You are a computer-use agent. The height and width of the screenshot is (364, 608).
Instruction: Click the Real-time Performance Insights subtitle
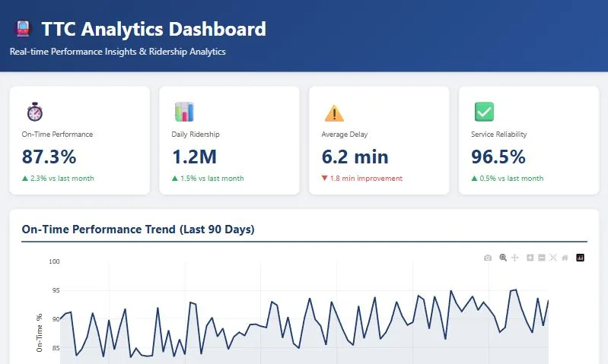[x=117, y=52]
